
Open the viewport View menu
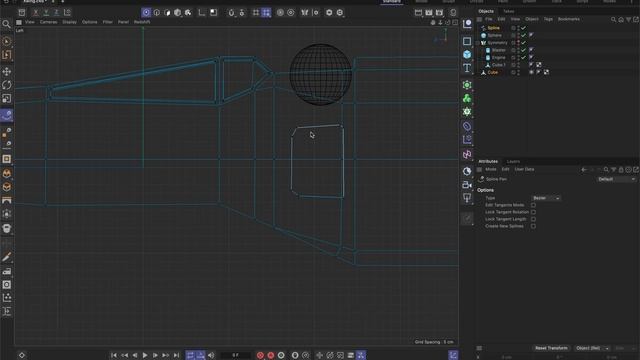[x=30, y=22]
